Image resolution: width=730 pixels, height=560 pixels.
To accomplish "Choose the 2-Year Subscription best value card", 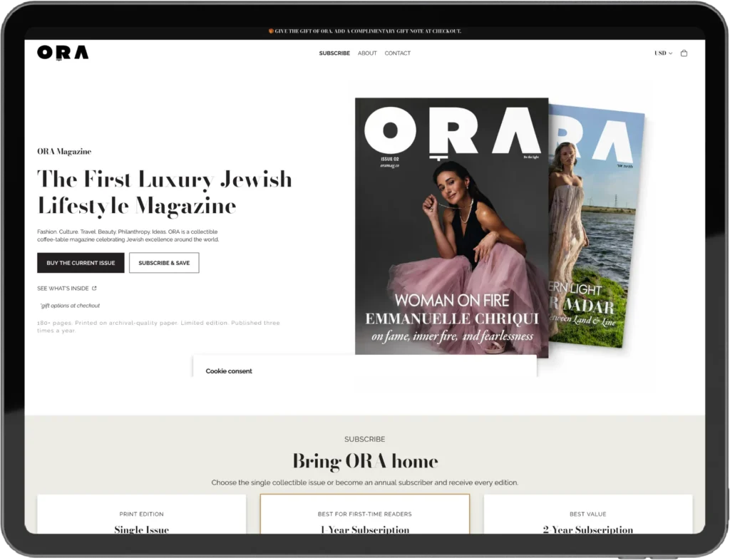I will 588,514.
